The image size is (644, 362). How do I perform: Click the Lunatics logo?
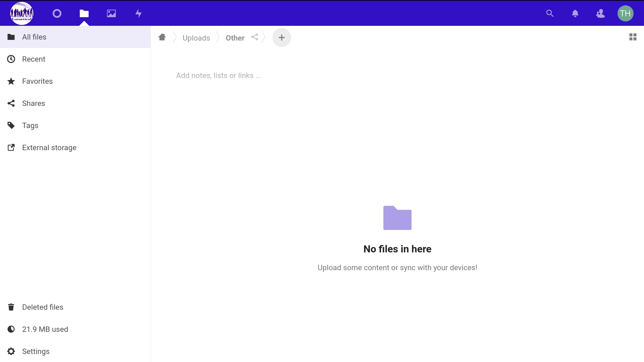[22, 13]
